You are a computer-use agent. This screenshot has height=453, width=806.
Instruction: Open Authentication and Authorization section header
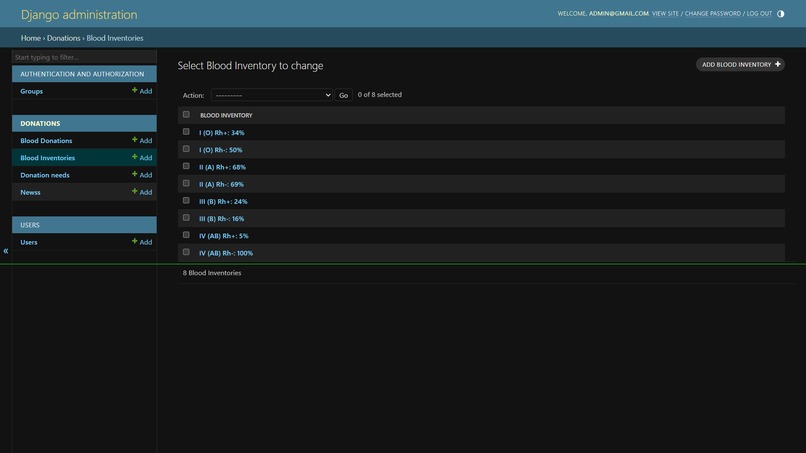click(x=82, y=74)
